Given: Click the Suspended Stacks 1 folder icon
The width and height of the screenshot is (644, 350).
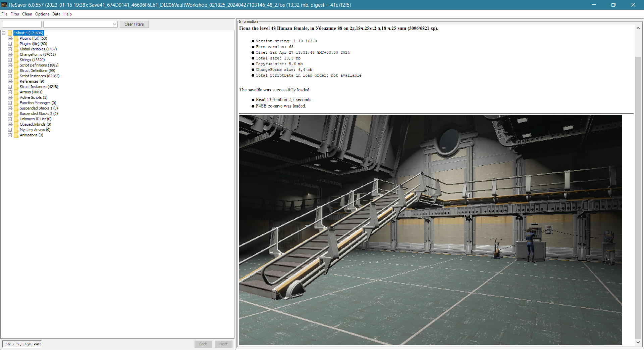Looking at the screenshot, I should 16,108.
